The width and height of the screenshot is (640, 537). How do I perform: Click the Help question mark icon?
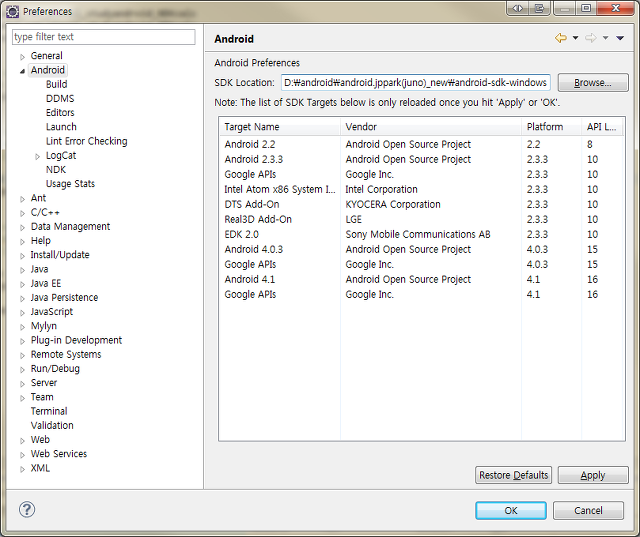coord(27,509)
